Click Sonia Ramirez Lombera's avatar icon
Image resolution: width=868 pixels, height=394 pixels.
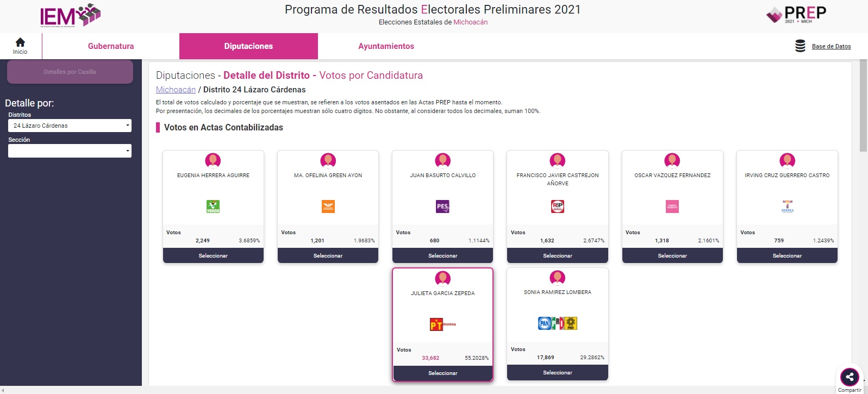tap(558, 278)
